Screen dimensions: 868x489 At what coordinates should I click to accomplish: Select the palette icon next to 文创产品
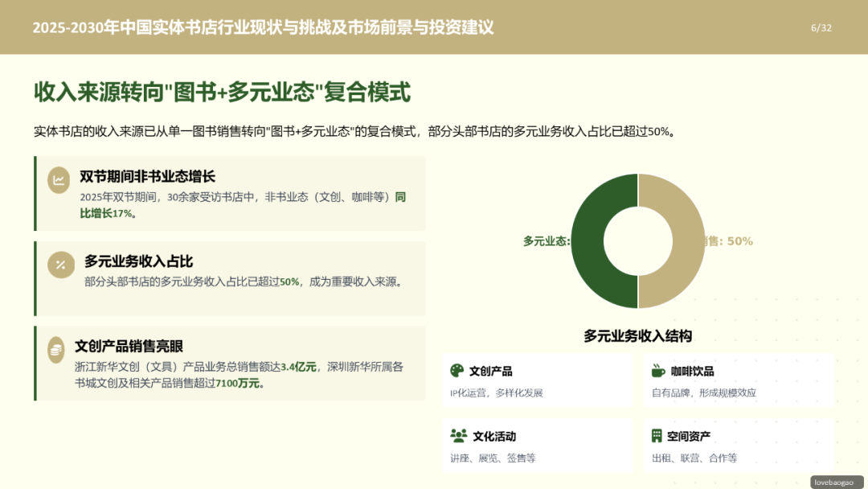click(457, 371)
